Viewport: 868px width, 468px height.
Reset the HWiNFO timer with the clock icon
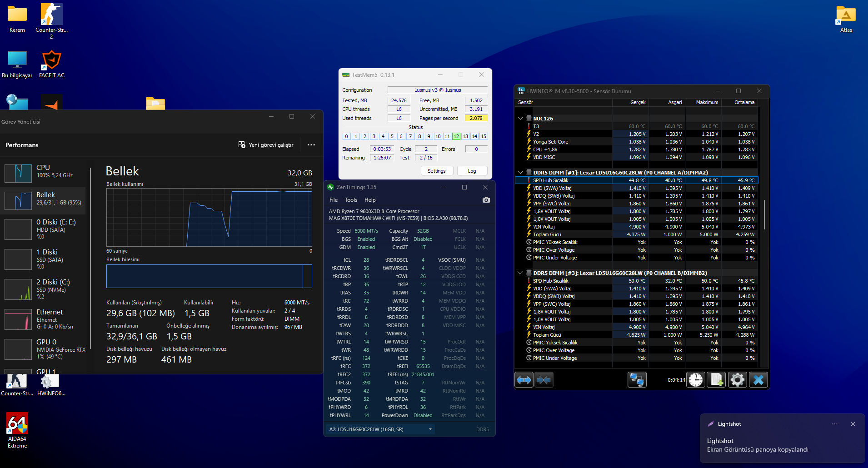point(696,380)
